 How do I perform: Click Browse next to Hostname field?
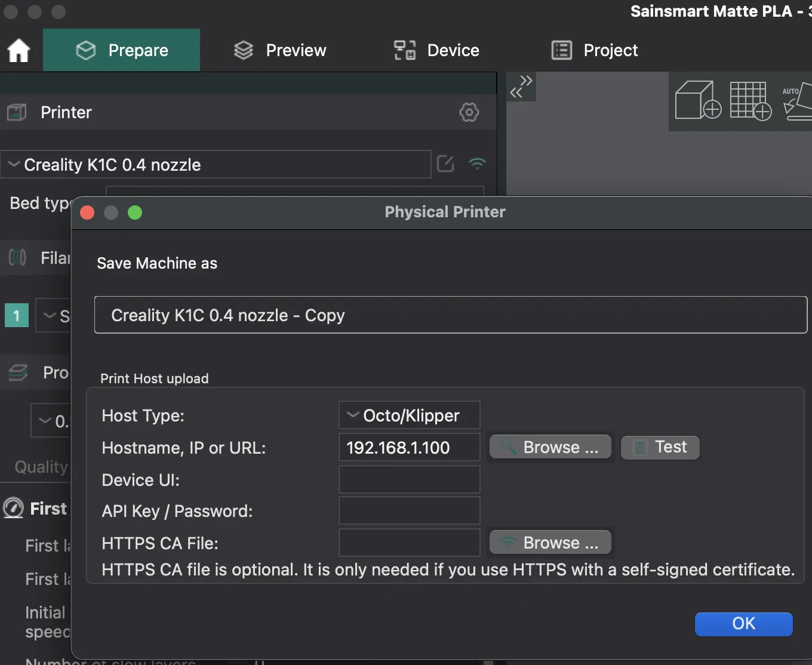click(550, 447)
